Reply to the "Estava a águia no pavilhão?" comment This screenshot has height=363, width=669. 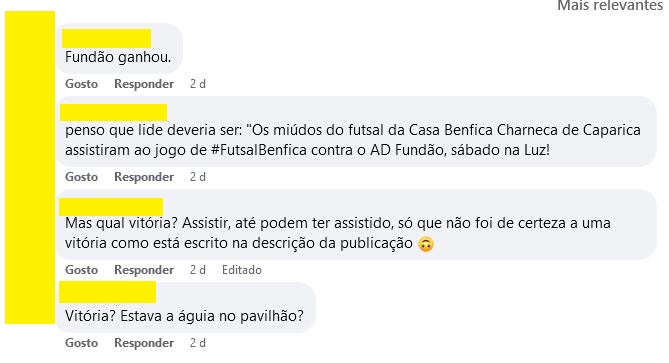tap(144, 343)
